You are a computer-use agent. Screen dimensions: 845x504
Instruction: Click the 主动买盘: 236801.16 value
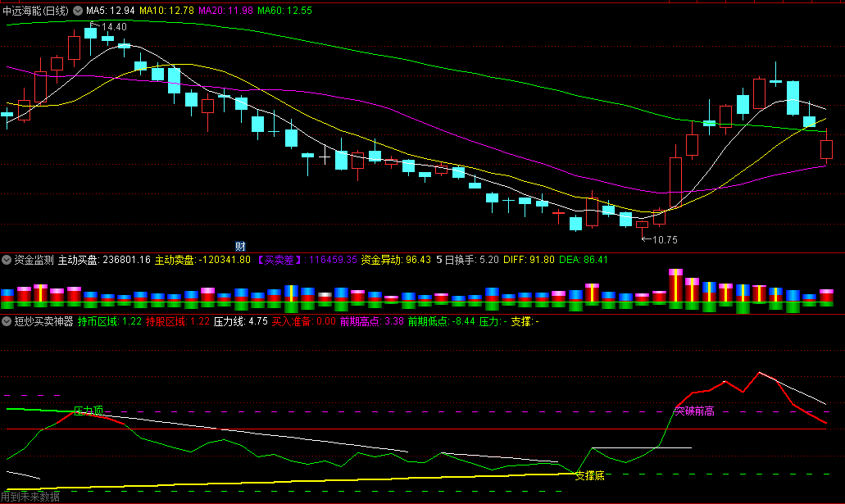pyautogui.click(x=104, y=260)
